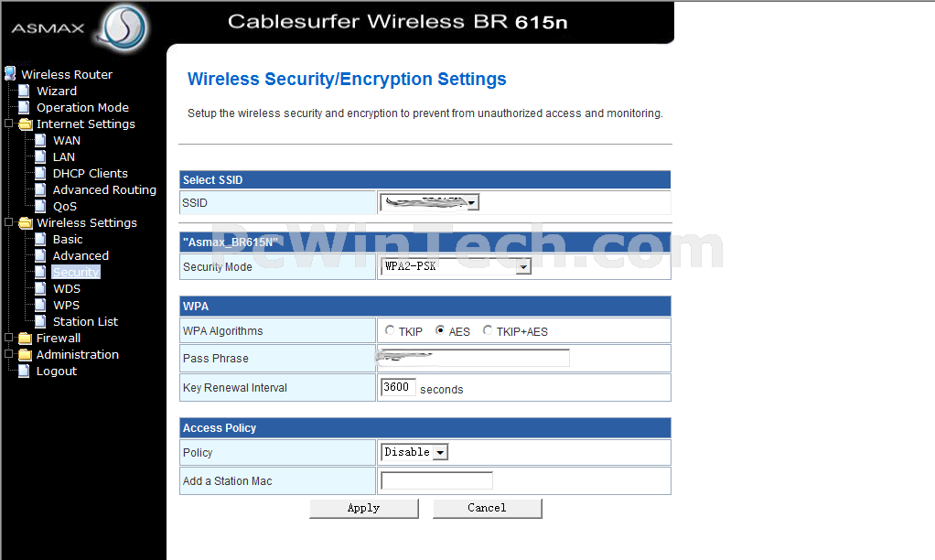Click the DHCP Clients page icon
The image size is (935, 560).
pos(40,173)
